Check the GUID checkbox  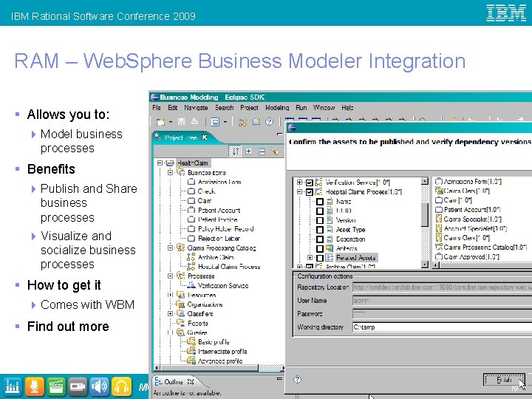pos(320,211)
